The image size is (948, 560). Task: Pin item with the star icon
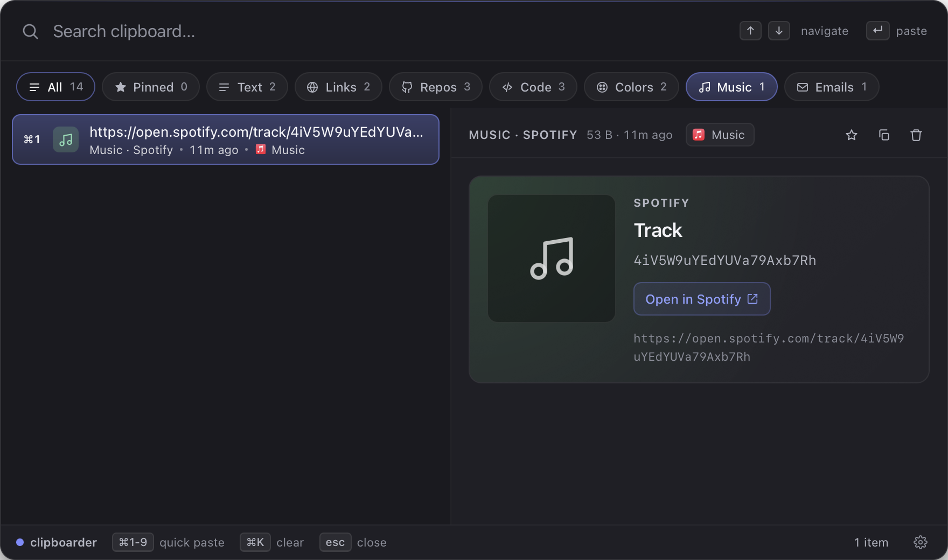tap(852, 135)
